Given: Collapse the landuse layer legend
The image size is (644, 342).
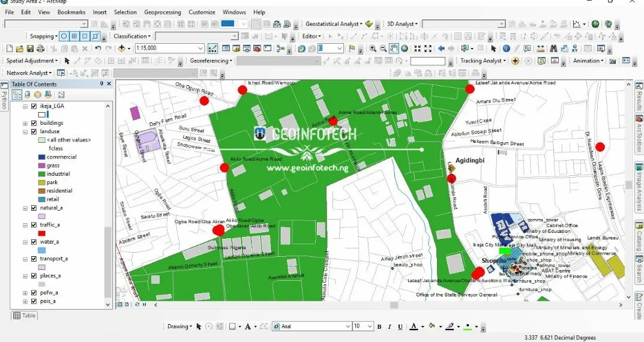Looking at the screenshot, I should (x=25, y=132).
